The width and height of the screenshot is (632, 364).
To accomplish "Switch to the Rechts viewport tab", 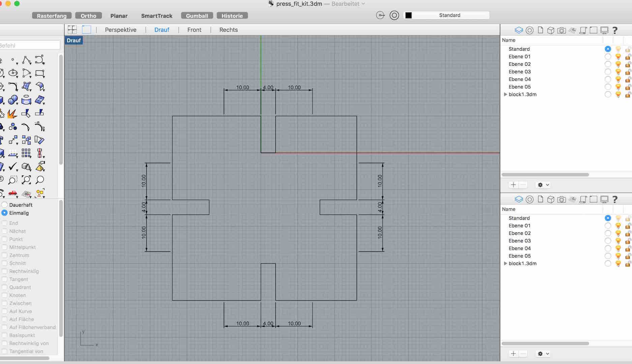I will [x=229, y=30].
